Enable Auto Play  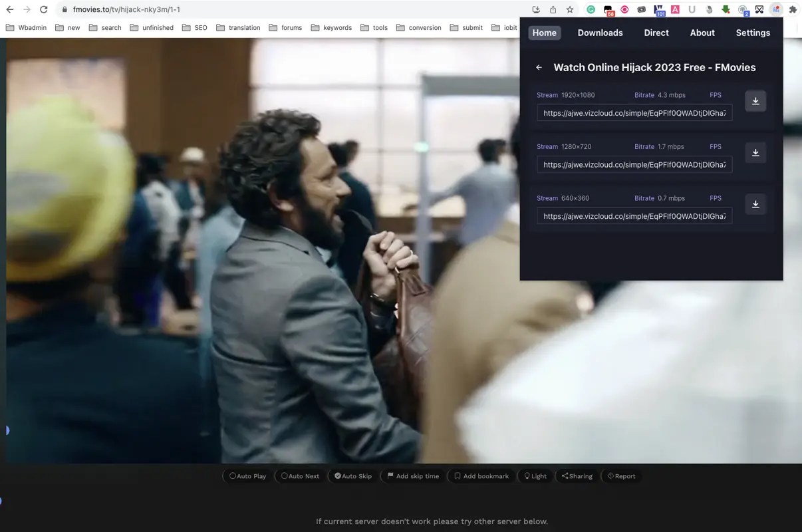pyautogui.click(x=247, y=476)
